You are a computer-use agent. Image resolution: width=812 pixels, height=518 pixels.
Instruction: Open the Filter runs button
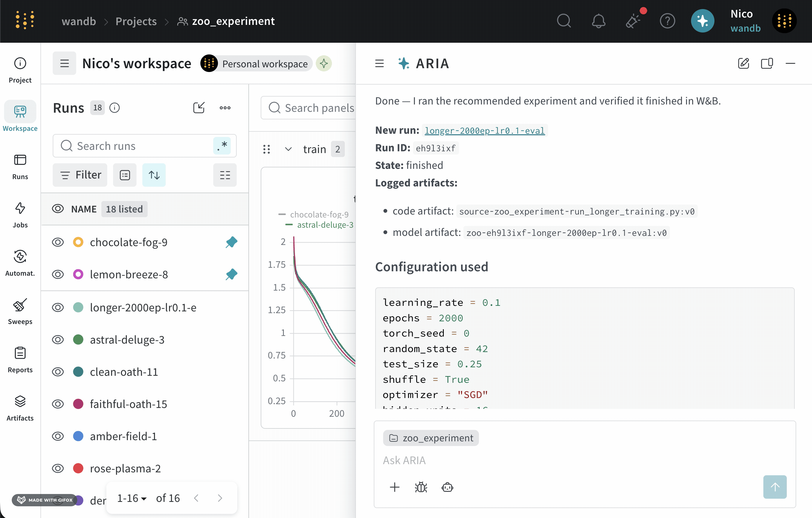[80, 175]
